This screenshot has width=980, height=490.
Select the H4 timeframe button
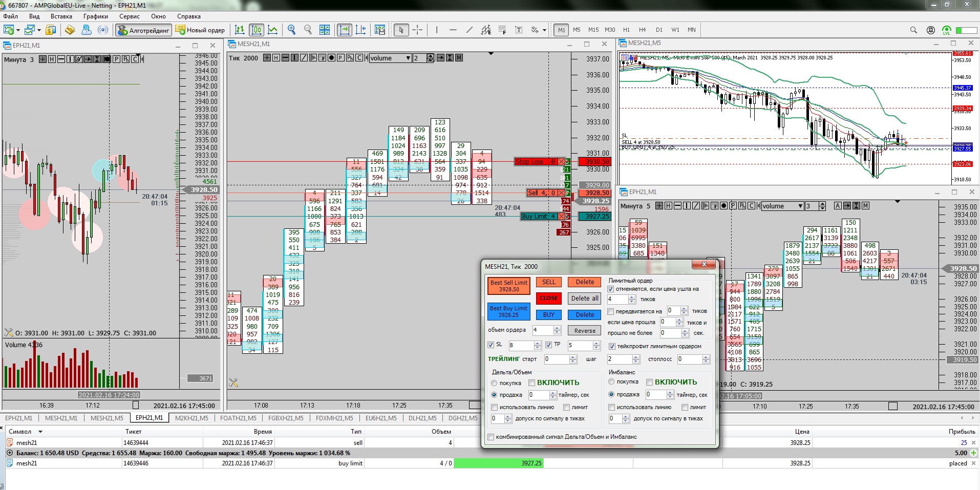[643, 30]
